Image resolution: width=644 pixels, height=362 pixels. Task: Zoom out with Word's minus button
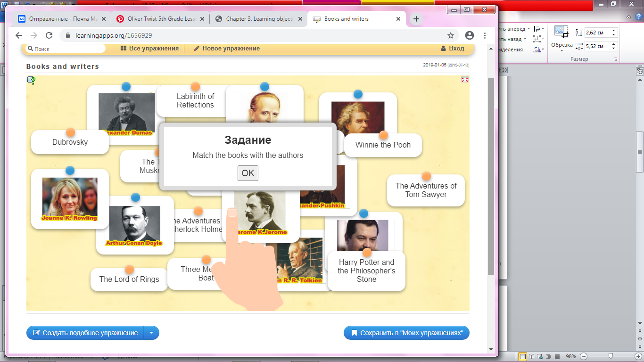pos(584,356)
